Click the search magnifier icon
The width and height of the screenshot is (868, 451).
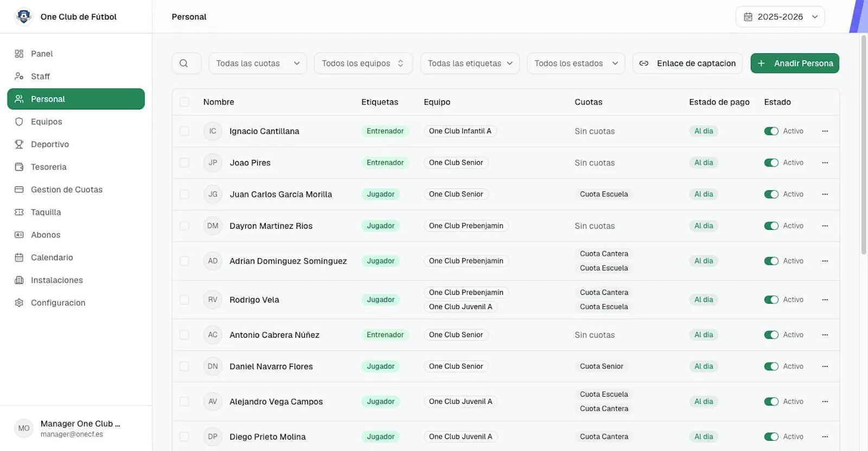click(184, 63)
